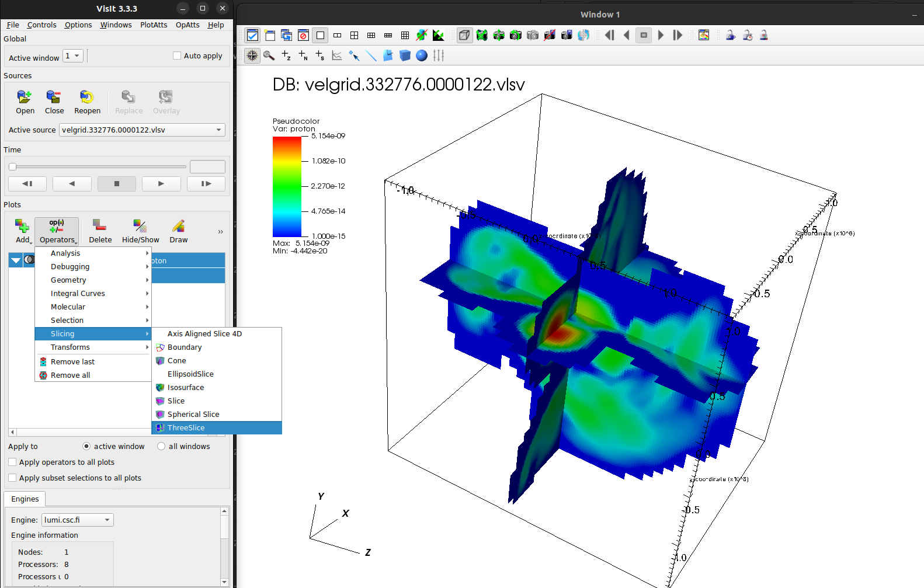Click the Time slider handle
The height and width of the screenshot is (588, 924).
tap(12, 167)
